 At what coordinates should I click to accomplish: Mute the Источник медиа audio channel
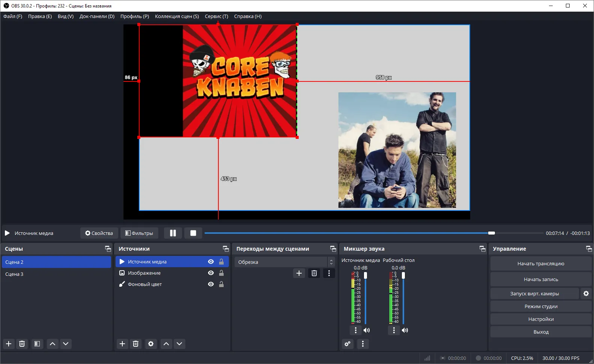[x=367, y=330]
